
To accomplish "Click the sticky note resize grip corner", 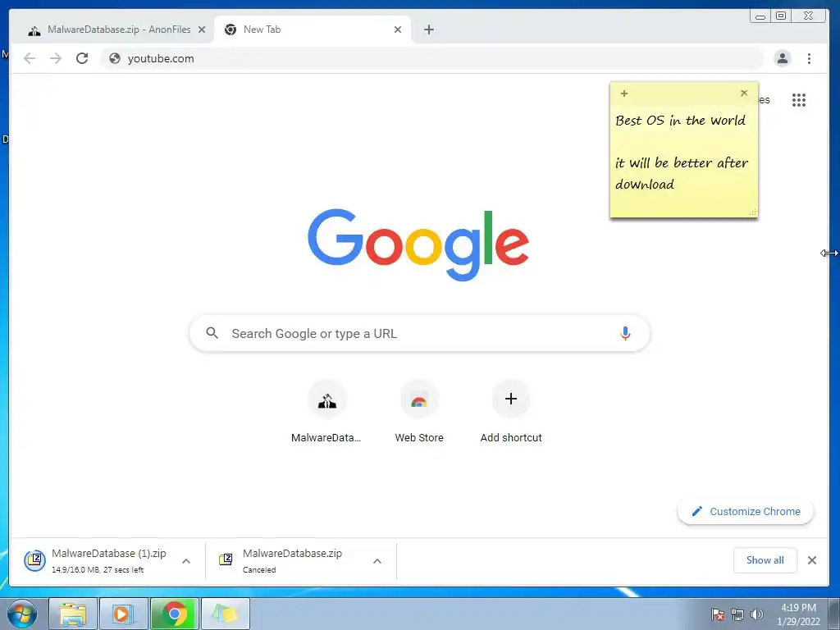I will tap(753, 212).
